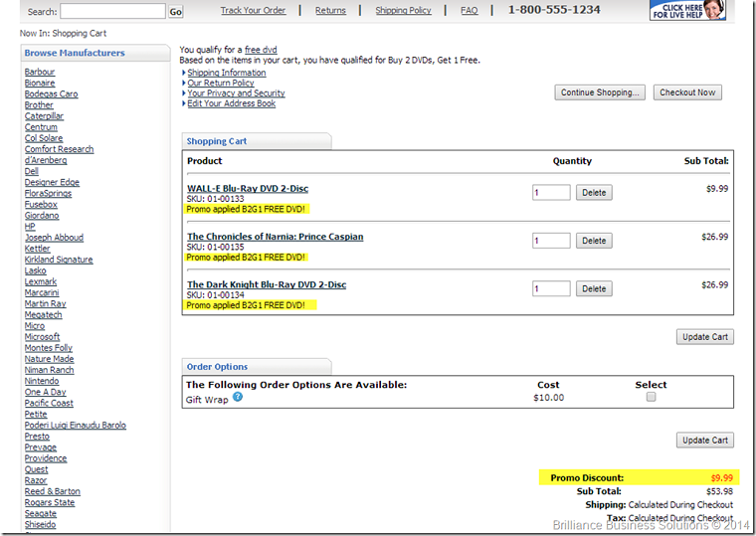Open the Lexmark manufacturer link
Screen dimensions: 756x536
pyautogui.click(x=41, y=281)
